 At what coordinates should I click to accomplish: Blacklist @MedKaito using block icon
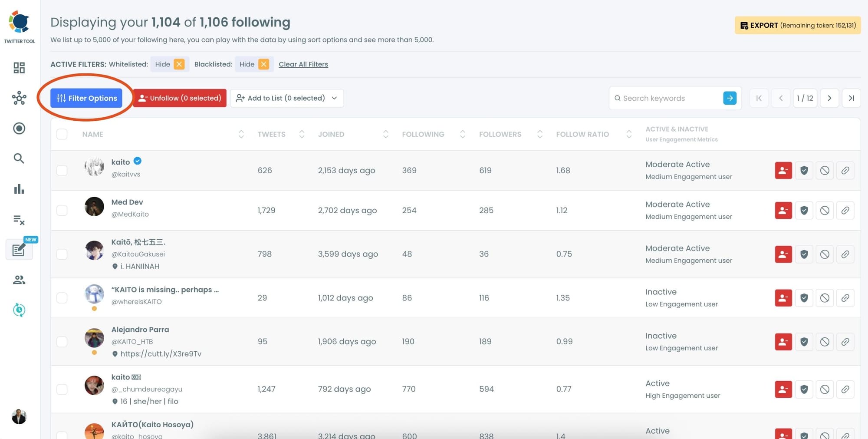(825, 211)
